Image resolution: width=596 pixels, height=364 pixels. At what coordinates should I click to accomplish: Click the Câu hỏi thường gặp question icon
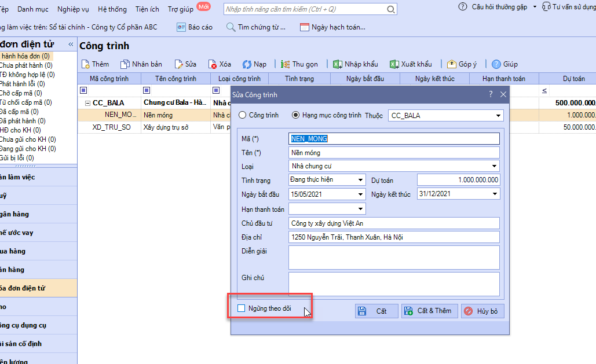(463, 6)
